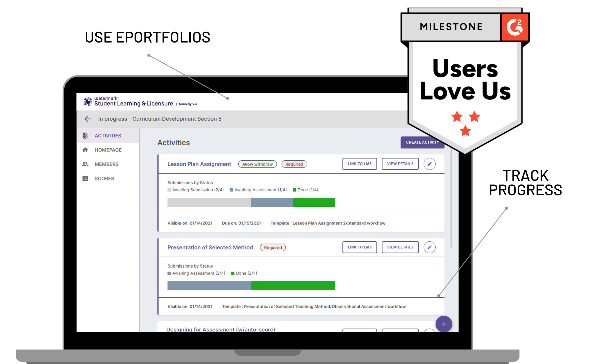Click the Awaiting Assessment (1/4) legend label
The width and height of the screenshot is (602, 364).
[260, 190]
